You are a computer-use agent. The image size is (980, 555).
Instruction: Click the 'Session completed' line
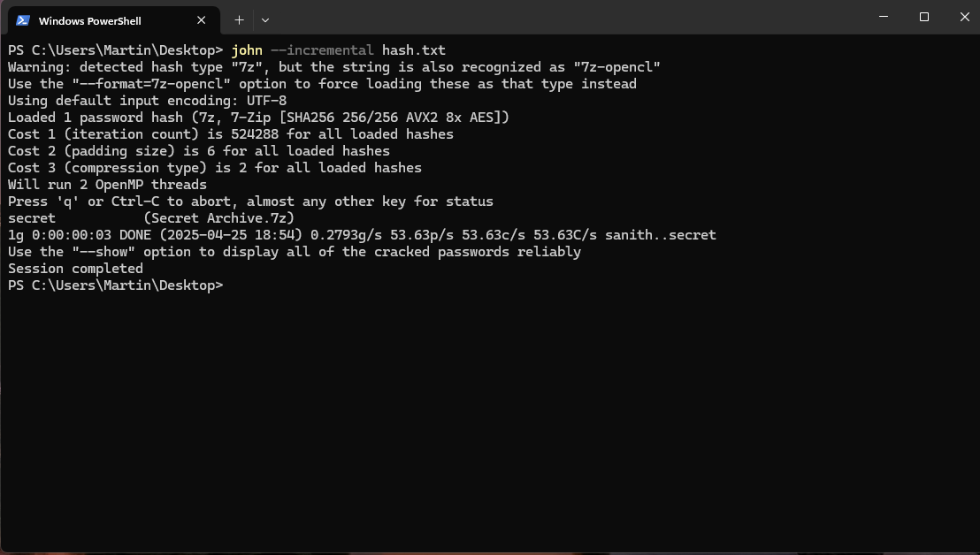tap(76, 269)
